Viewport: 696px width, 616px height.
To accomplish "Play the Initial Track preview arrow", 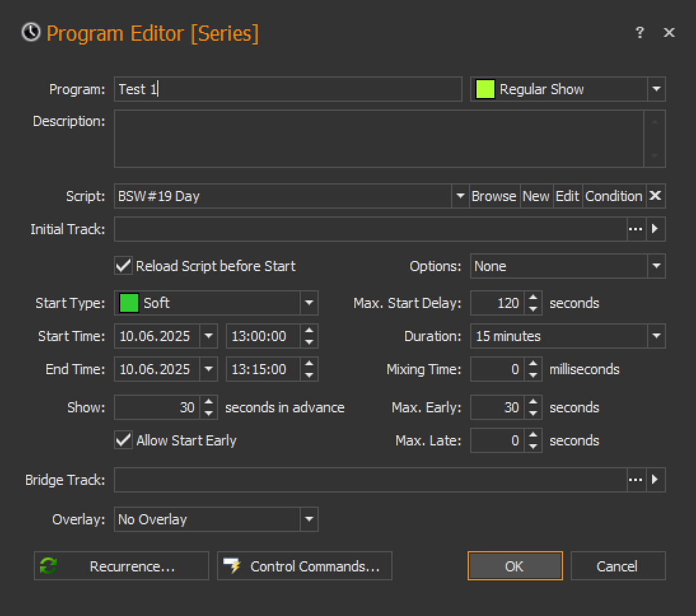I will click(656, 229).
